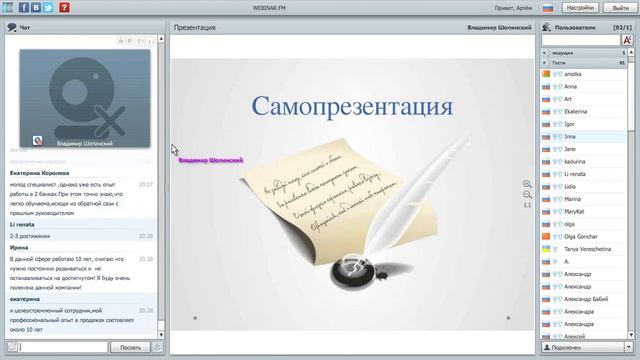Collapse the Гости group in users list
Screen dimensions: 640x360
point(544,63)
